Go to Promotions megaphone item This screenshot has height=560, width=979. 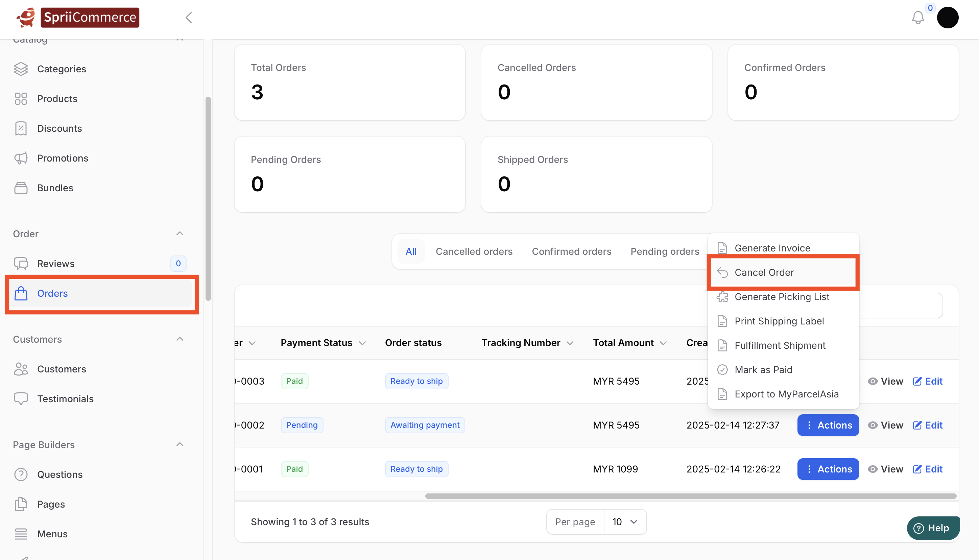(62, 158)
